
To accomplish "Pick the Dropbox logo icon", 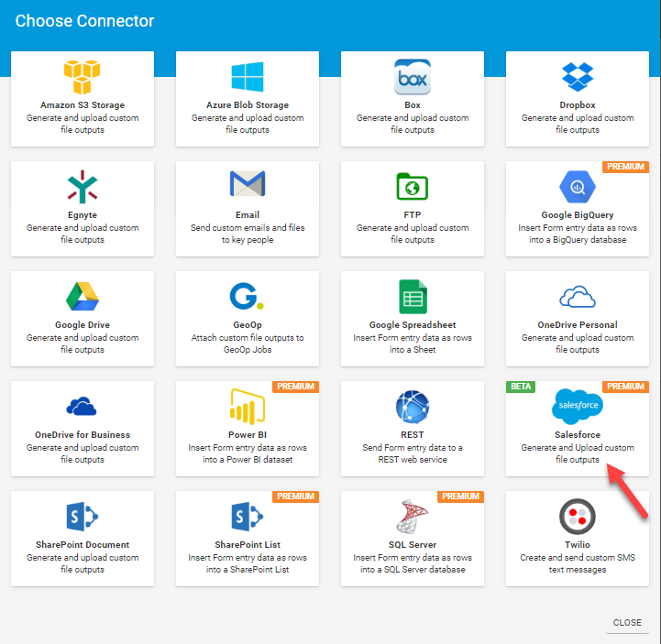I will click(578, 77).
